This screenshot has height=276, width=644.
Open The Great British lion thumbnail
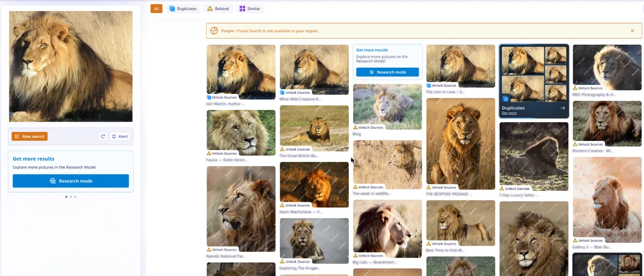coord(314,128)
